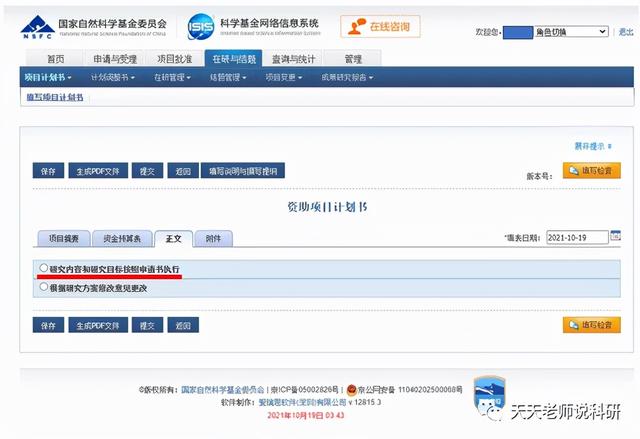Image resolution: width=640 pixels, height=439 pixels.
Task: Click the top 提交 button
Action: click(x=147, y=171)
